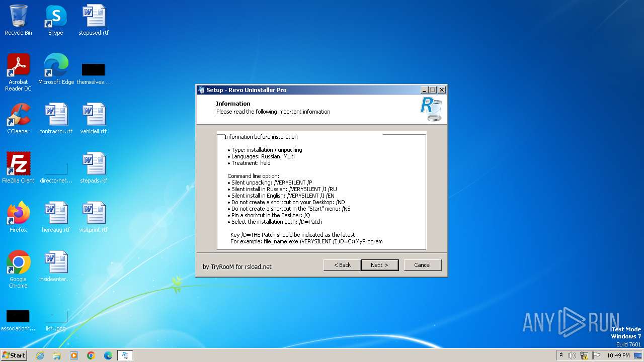Open the Recycle Bin desktop icon
The height and width of the screenshot is (362, 644).
pyautogui.click(x=18, y=20)
